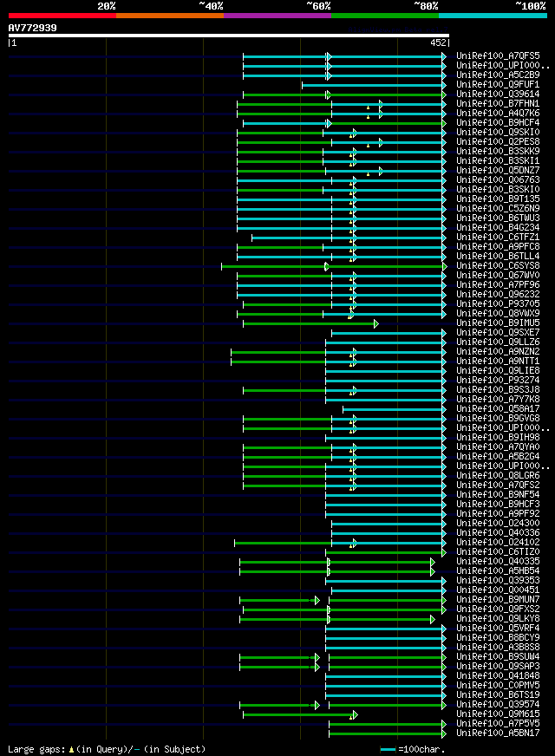Click the purple ~60% legend segment

pyautogui.click(x=277, y=16)
